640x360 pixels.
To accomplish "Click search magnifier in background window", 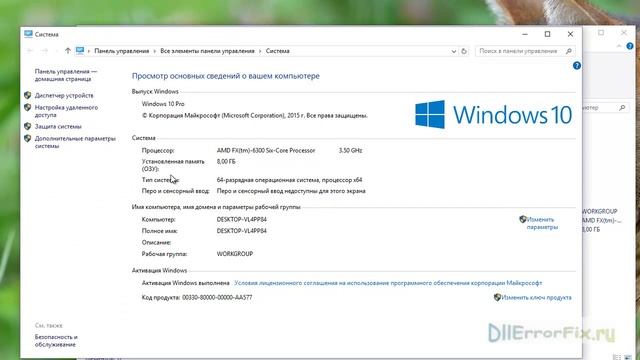I will 622,108.
